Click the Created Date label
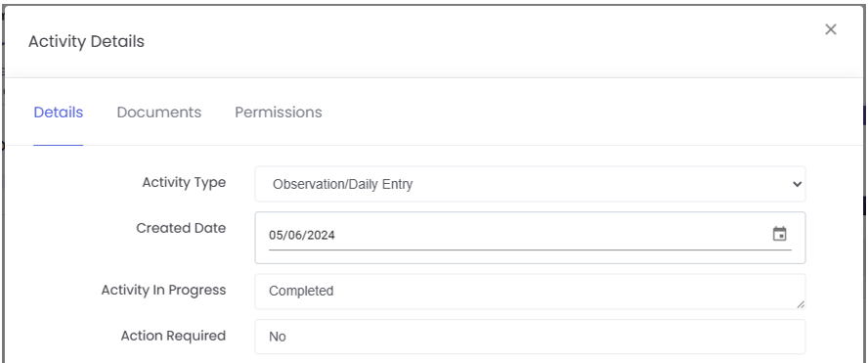Screen dimensions: 868x363 181,228
